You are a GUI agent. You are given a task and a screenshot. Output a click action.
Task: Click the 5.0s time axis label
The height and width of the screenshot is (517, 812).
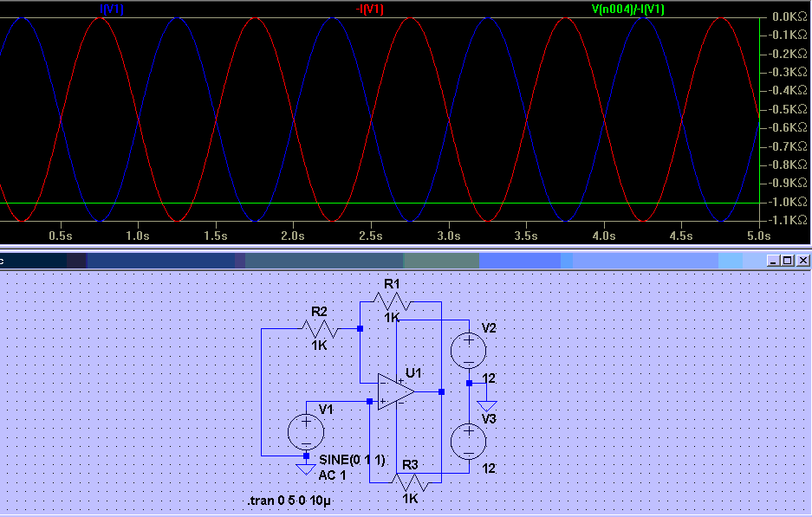click(x=758, y=236)
